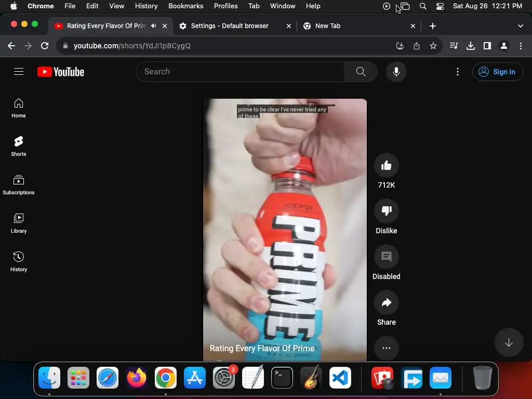Viewport: 532px width, 399px height.
Task: Sign in to YouTube
Action: click(x=497, y=72)
